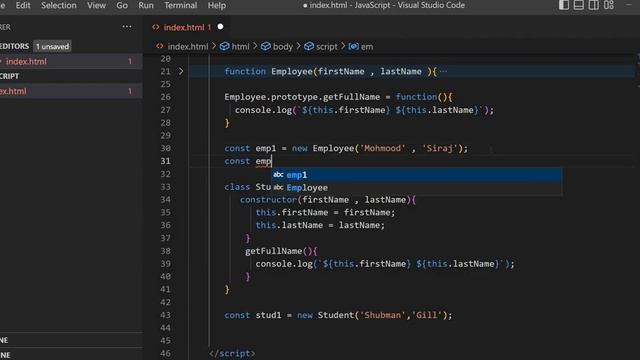Viewport: 640px width, 360px height.
Task: Click line number 31 in gutter
Action: [x=165, y=161]
